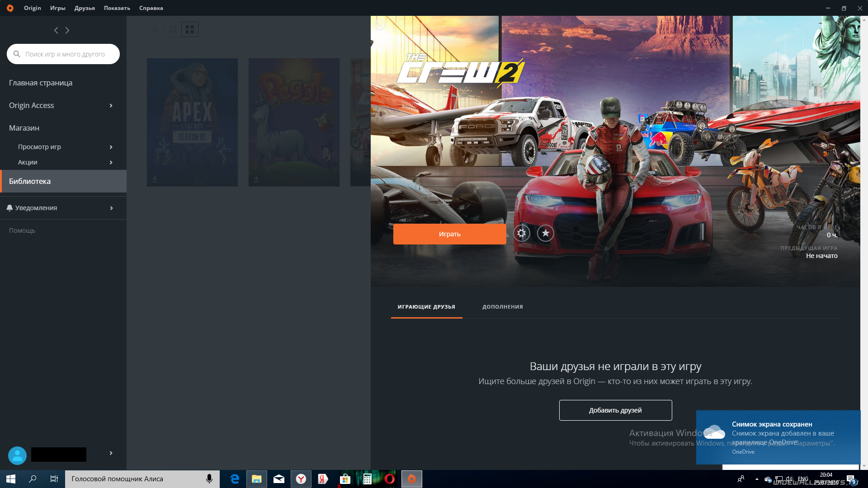This screenshot has width=868, height=488.
Task: Download Peggle via tile arrow icon
Action: pyautogui.click(x=256, y=179)
